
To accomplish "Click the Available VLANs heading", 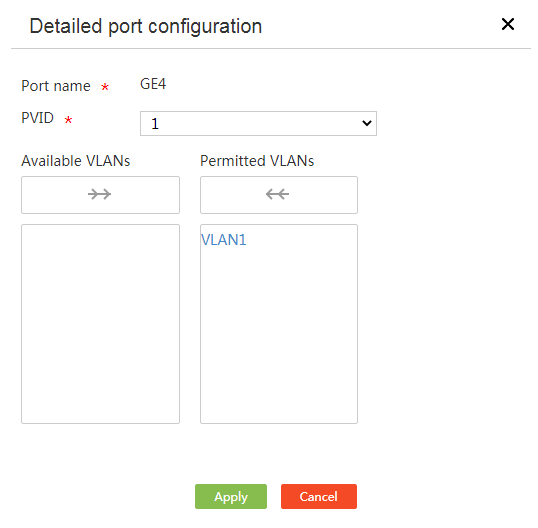I will (x=76, y=161).
